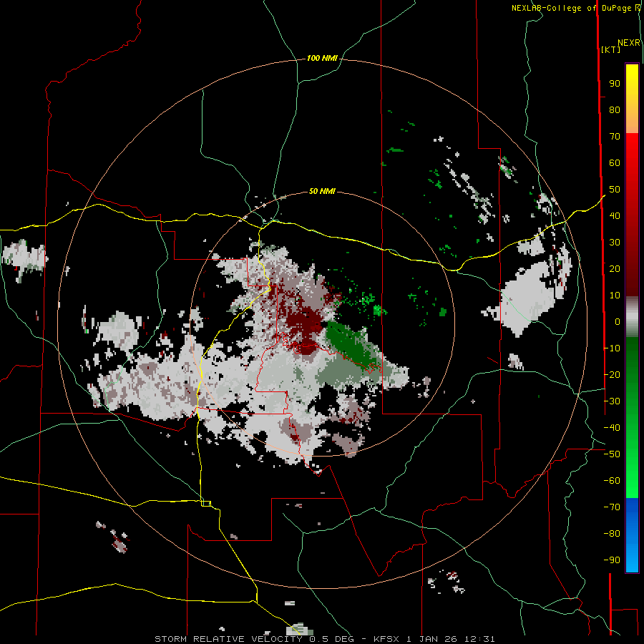Click the -70 value on the velocity scale

pyautogui.click(x=612, y=507)
